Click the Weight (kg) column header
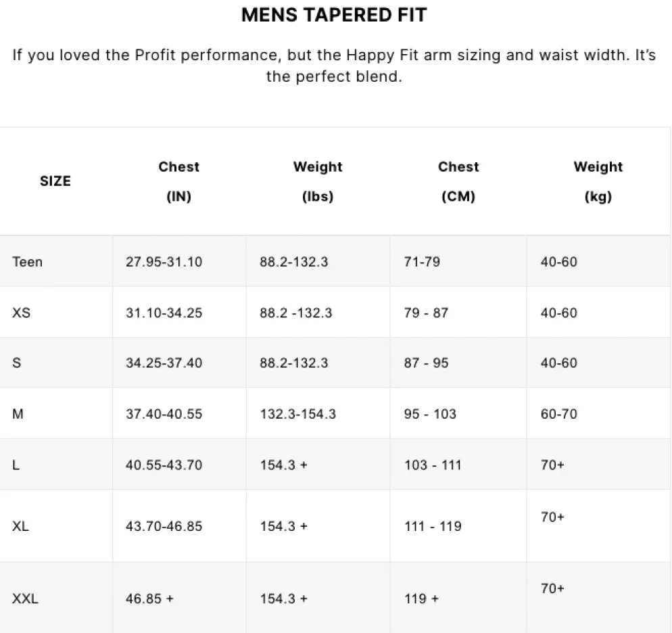Screen dimensions: 672x633 (x=598, y=181)
